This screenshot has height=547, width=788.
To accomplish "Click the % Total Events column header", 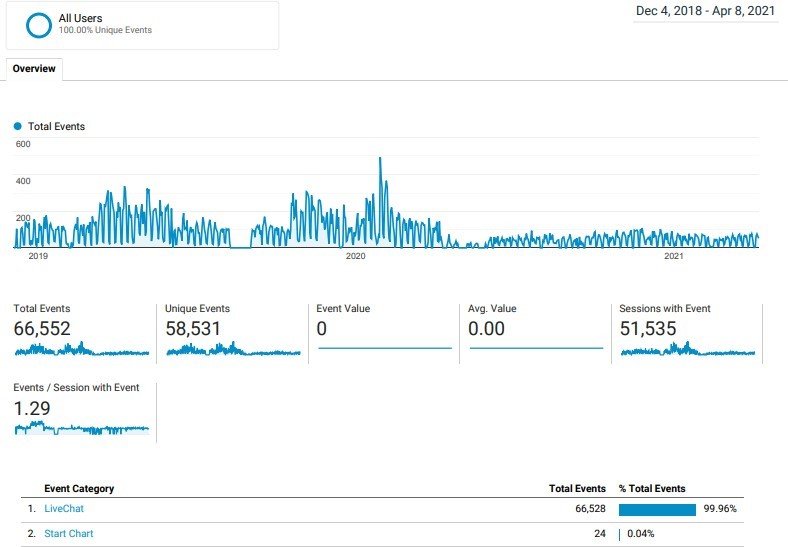I will coord(652,489).
